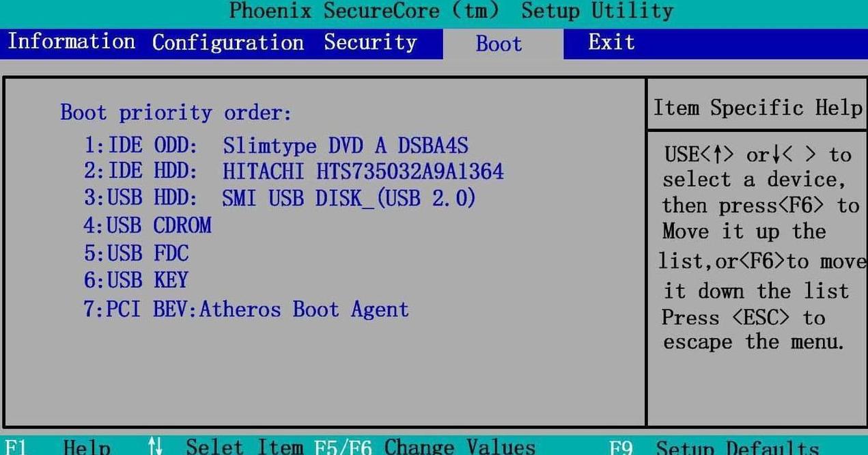Click the F1 Help hint
This screenshot has width=868, height=455.
click(x=57, y=447)
